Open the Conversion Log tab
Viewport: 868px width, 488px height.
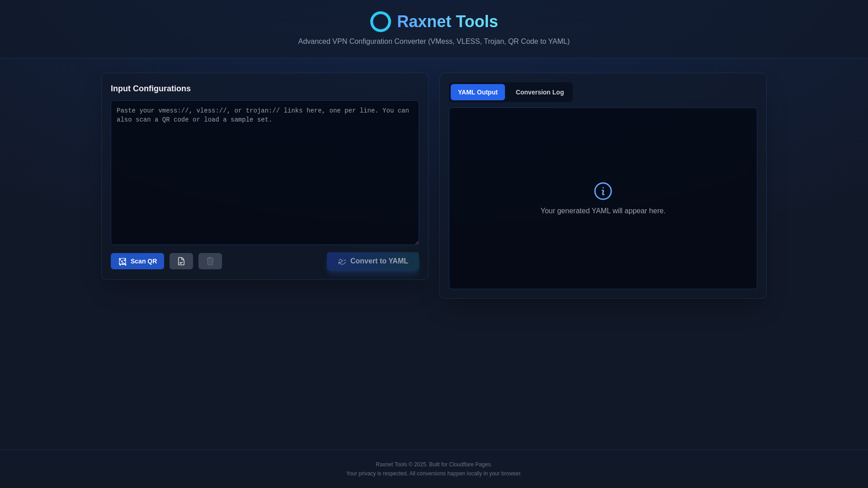click(540, 92)
